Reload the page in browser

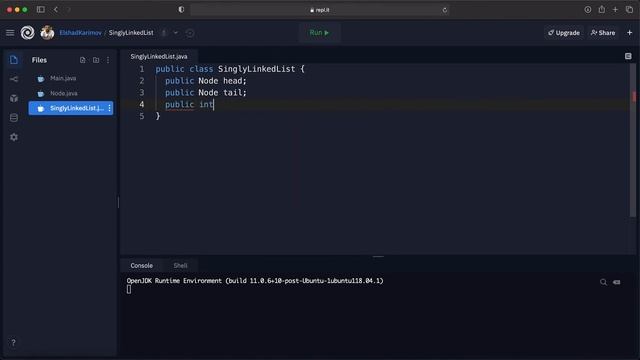point(444,10)
